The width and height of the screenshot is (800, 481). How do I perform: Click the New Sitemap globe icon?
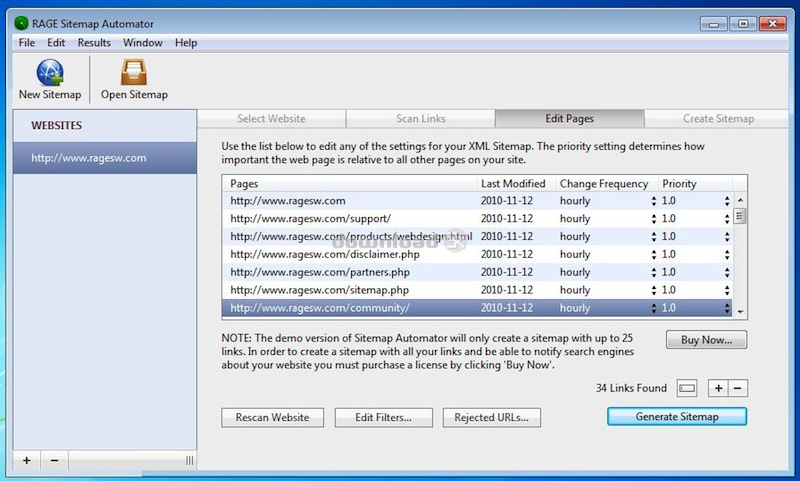(49, 72)
